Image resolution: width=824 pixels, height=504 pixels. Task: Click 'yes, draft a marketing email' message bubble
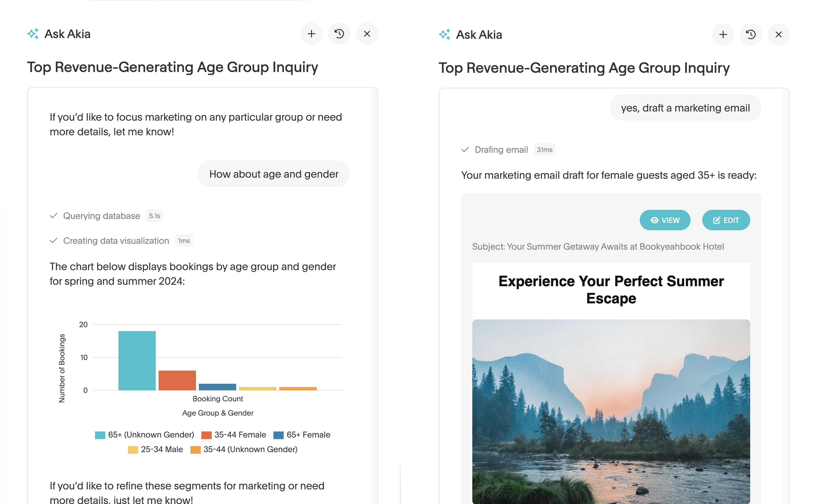coord(685,108)
